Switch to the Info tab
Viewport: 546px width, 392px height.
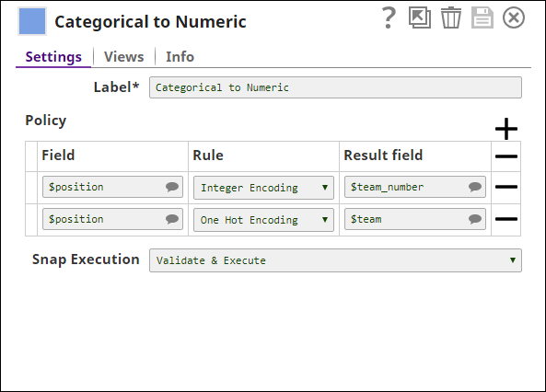coord(180,57)
